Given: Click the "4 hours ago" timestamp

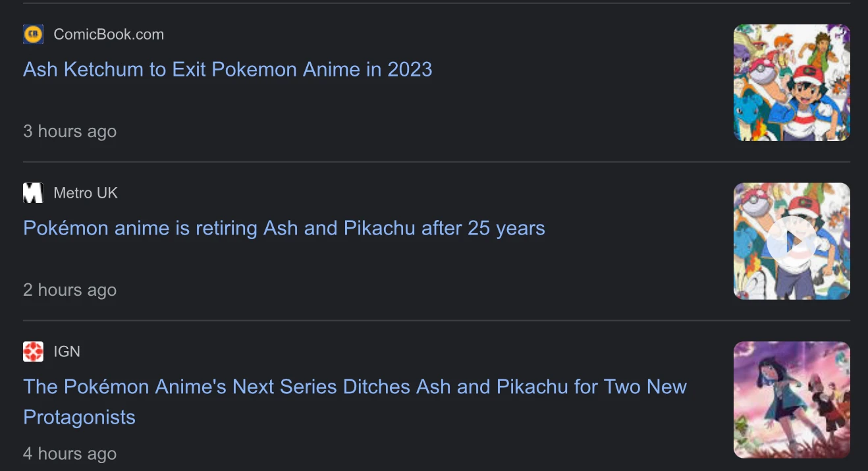Looking at the screenshot, I should click(70, 454).
